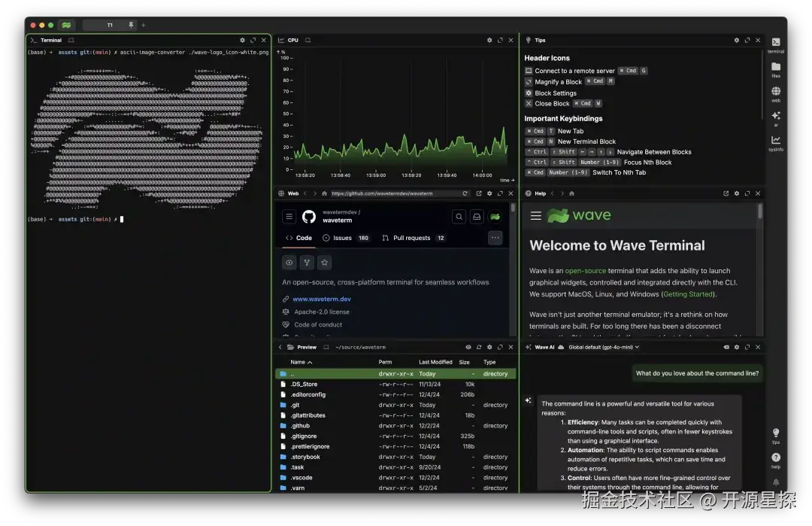Open the .vscode directory row
Image resolution: width=812 pixels, height=526 pixels.
point(395,477)
